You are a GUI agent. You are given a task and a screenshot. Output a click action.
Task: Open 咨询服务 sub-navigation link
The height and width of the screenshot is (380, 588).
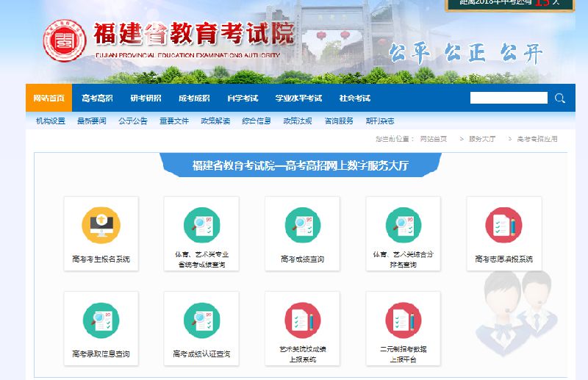(339, 121)
